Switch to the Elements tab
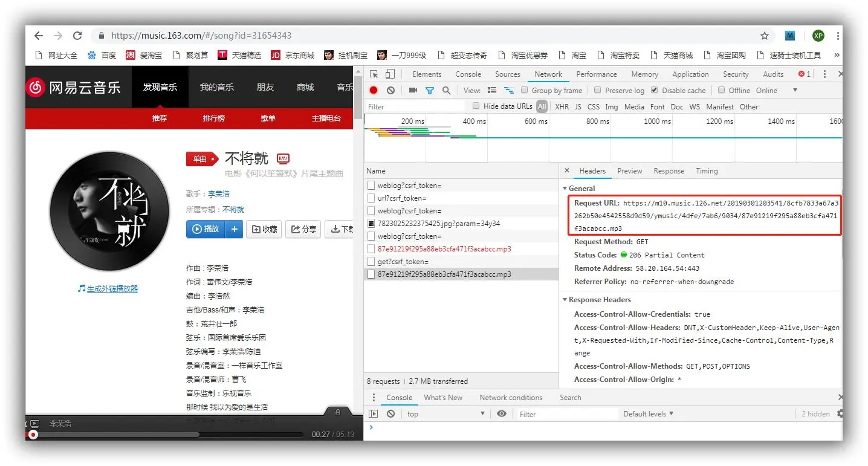 tap(427, 74)
